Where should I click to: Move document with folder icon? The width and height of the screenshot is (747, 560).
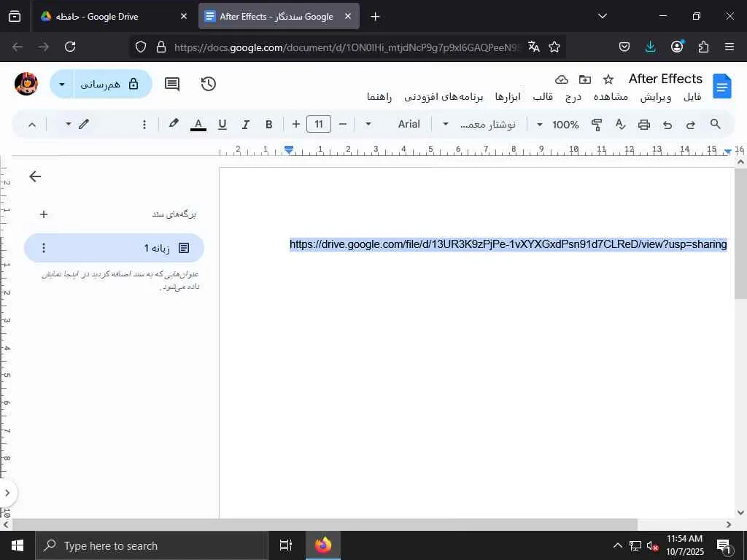[x=584, y=79]
